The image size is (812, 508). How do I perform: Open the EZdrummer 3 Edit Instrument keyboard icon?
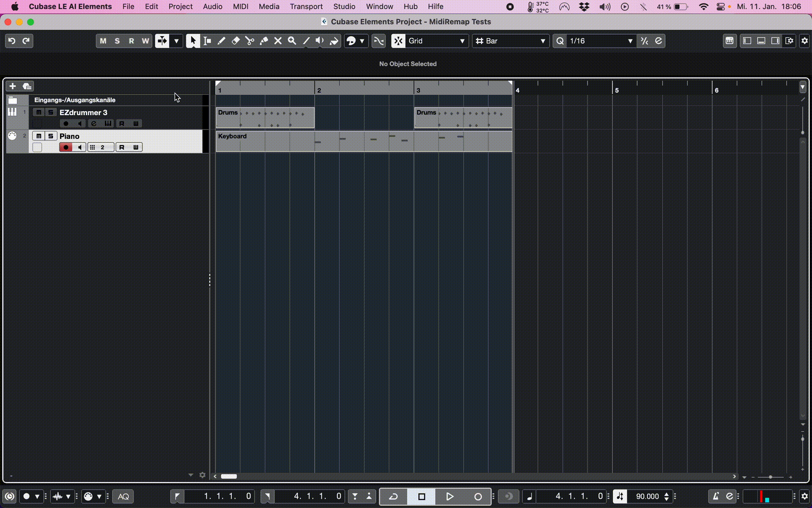[108, 123]
